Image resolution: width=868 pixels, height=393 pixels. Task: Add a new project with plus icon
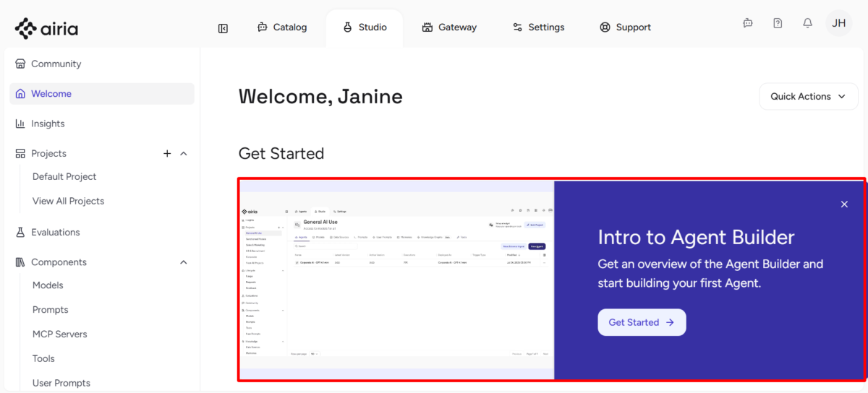167,153
